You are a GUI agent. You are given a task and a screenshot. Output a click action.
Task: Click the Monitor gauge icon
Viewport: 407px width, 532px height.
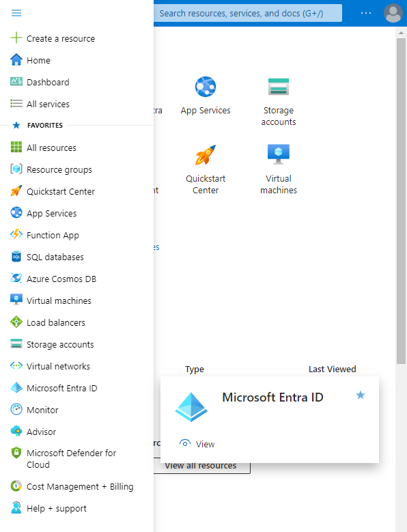(x=16, y=410)
